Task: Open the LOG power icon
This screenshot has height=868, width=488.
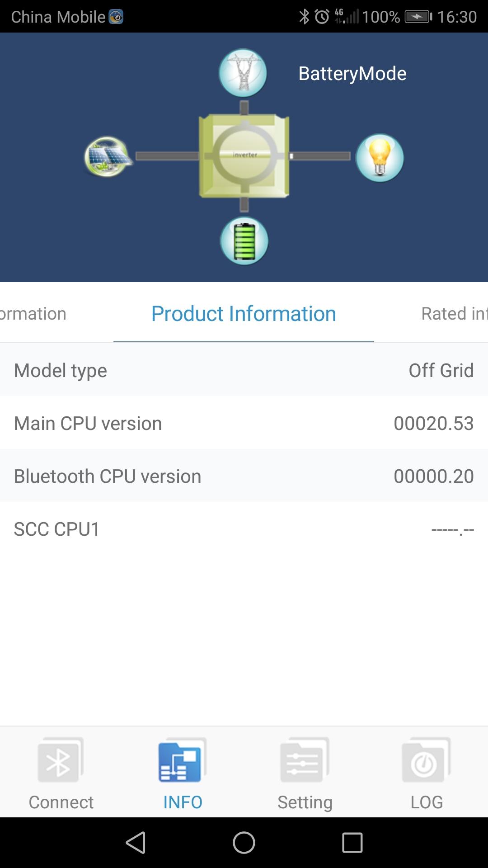Action: (x=426, y=760)
